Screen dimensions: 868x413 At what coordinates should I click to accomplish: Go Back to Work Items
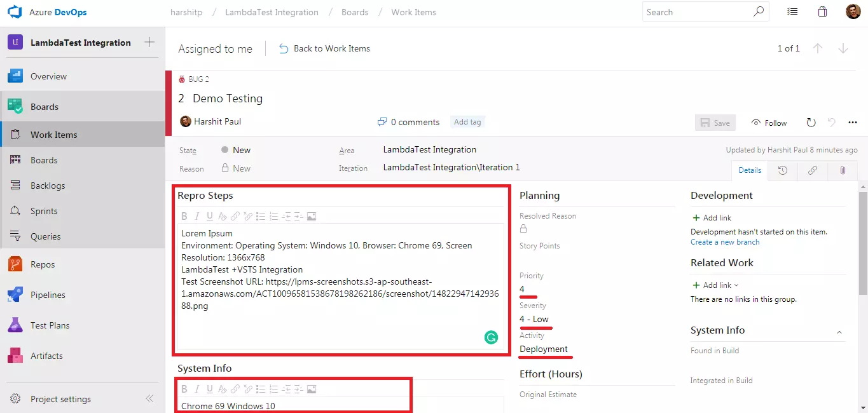331,48
